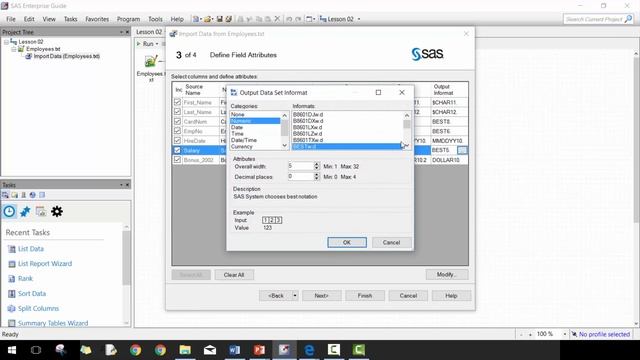Image resolution: width=640 pixels, height=360 pixels.
Task: Click the Delete (X) toolbar icon
Action: (277, 19)
